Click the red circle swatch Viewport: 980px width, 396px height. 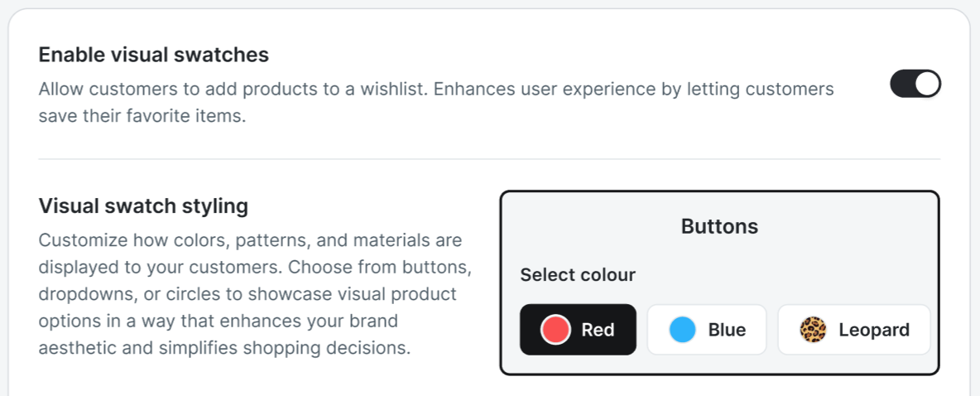[x=555, y=330]
